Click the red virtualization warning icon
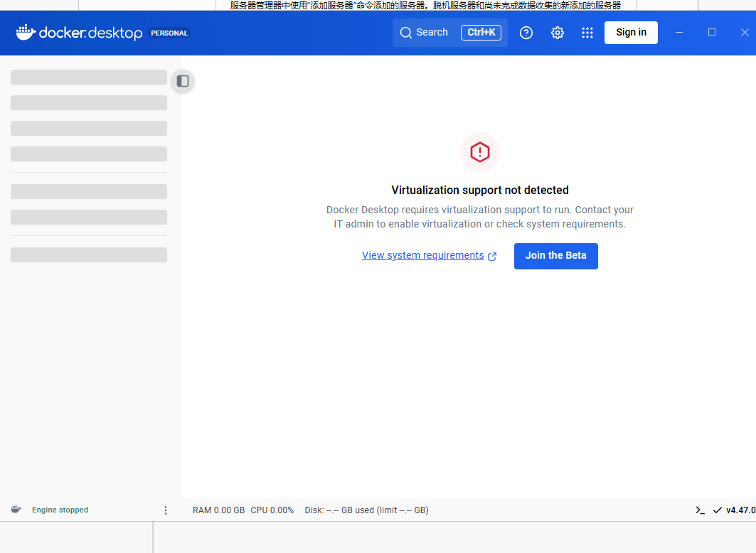This screenshot has width=756, height=553. tap(480, 152)
